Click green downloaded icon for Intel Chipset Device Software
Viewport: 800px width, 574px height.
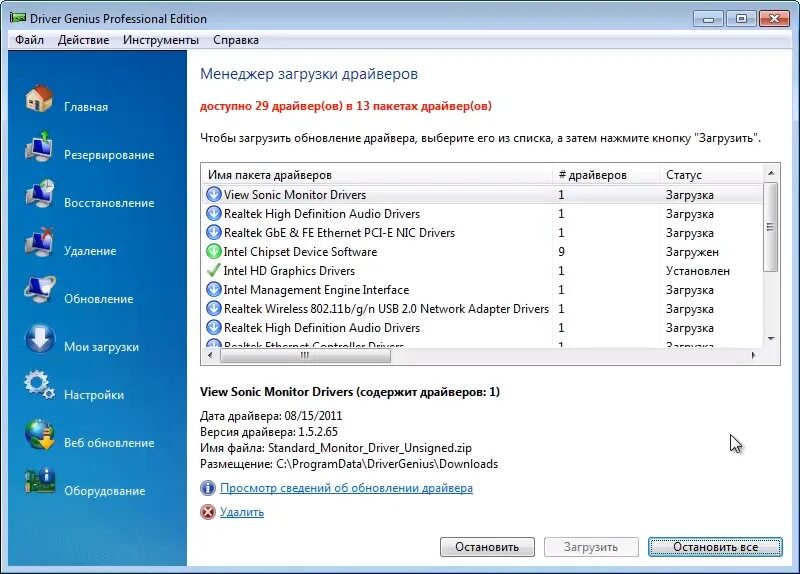[x=213, y=252]
